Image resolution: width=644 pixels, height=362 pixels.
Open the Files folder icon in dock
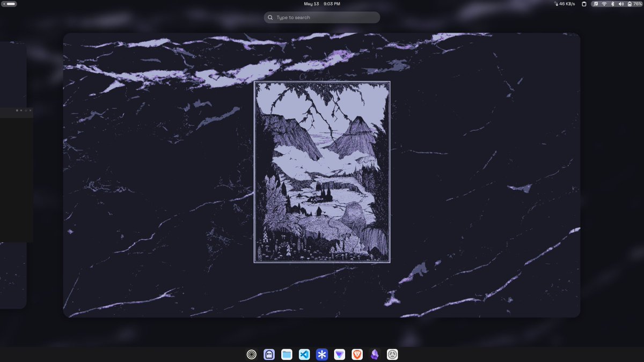pos(287,354)
